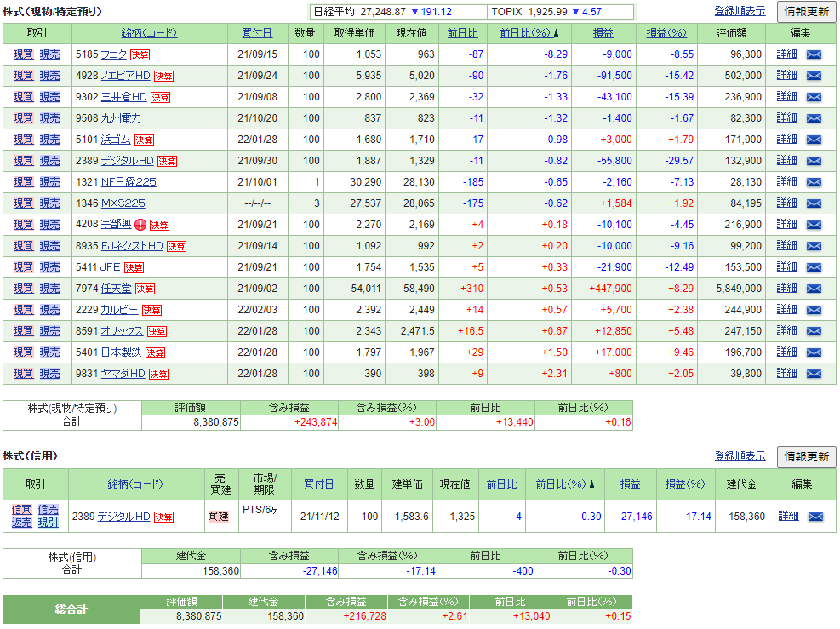
Task: Click the 決算 badge next to カルビー
Action: click(x=151, y=310)
